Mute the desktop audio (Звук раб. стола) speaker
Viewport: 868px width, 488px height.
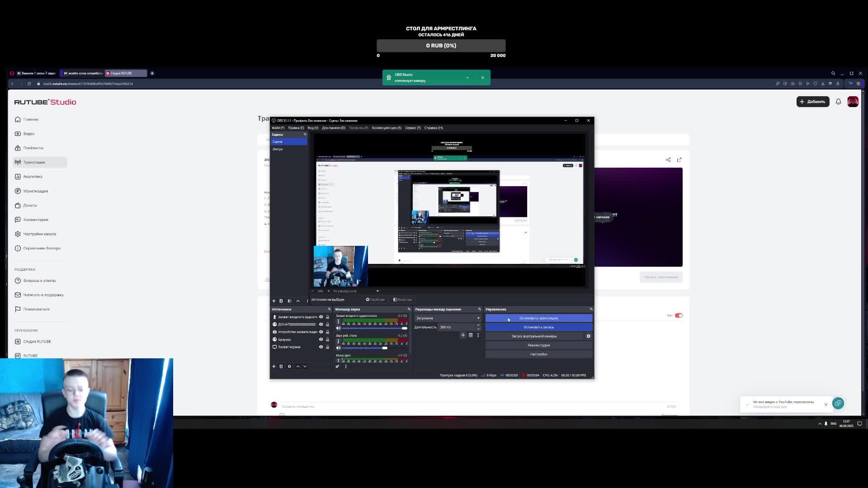point(338,347)
